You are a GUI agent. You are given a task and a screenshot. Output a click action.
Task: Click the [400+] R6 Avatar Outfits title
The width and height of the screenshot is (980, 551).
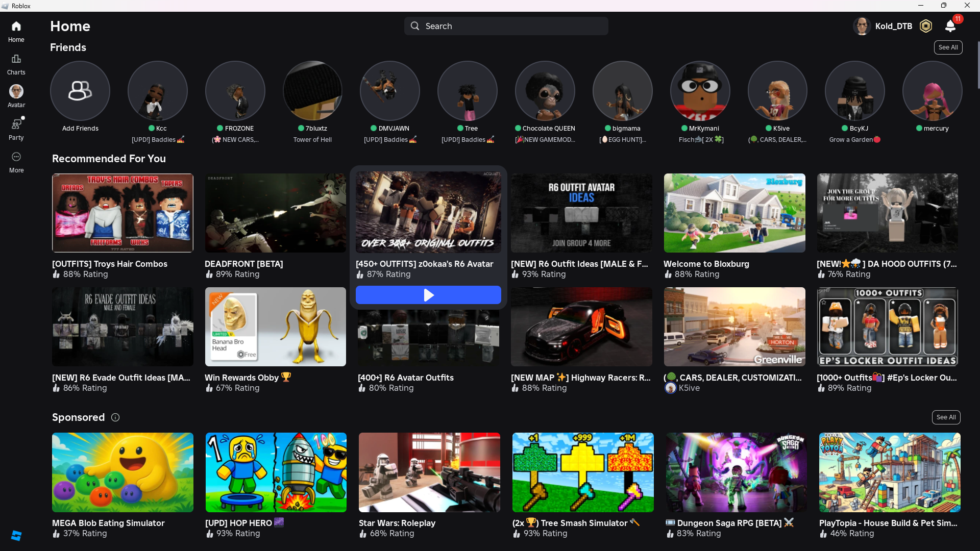coord(406,378)
